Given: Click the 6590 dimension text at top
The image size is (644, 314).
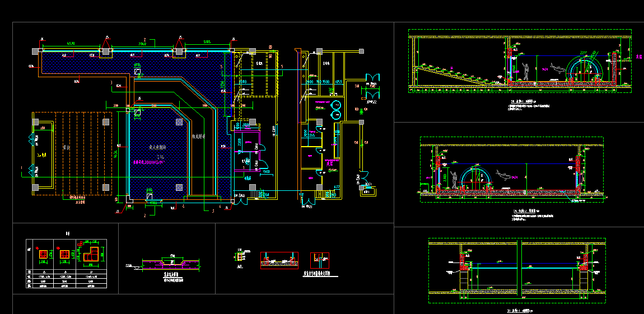Looking at the screenshot, I should pyautogui.click(x=71, y=43).
